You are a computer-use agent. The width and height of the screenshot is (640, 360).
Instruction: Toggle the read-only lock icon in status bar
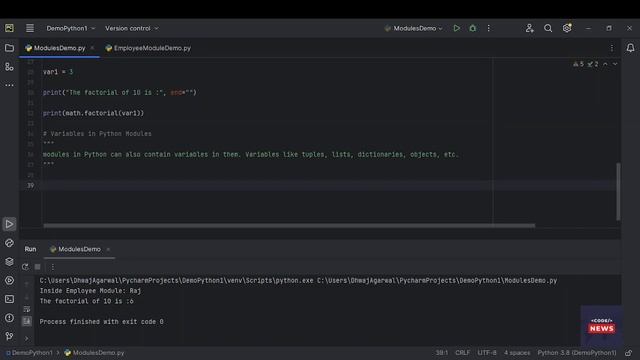click(629, 353)
